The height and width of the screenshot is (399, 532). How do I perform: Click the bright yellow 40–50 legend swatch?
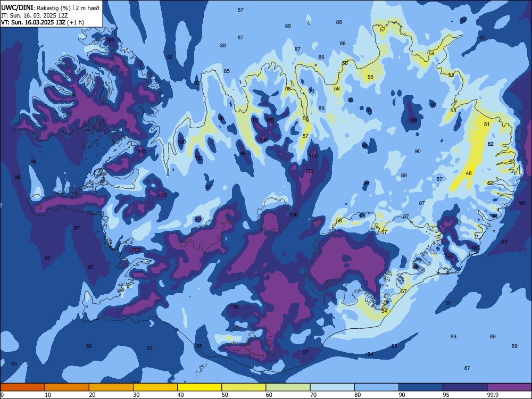(199, 387)
